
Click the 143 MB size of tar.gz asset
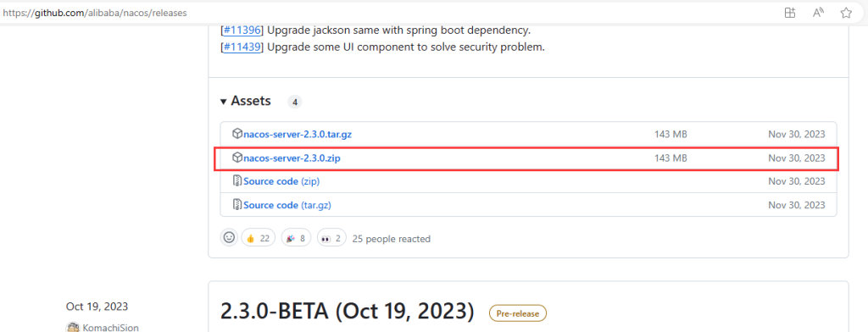[x=670, y=135]
